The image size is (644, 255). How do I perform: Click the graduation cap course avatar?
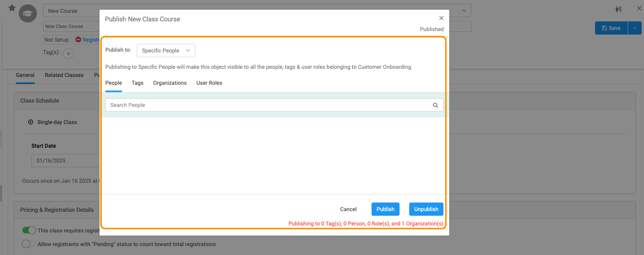pyautogui.click(x=28, y=14)
